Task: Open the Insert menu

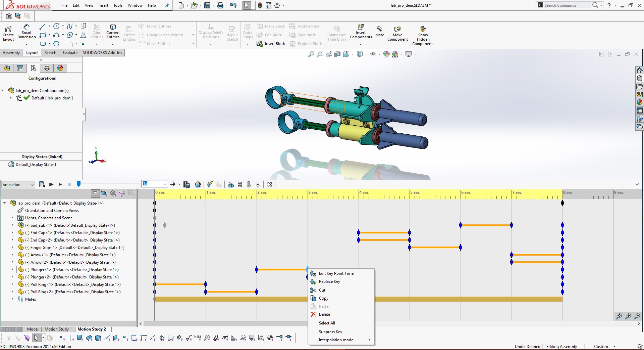Action: (103, 5)
